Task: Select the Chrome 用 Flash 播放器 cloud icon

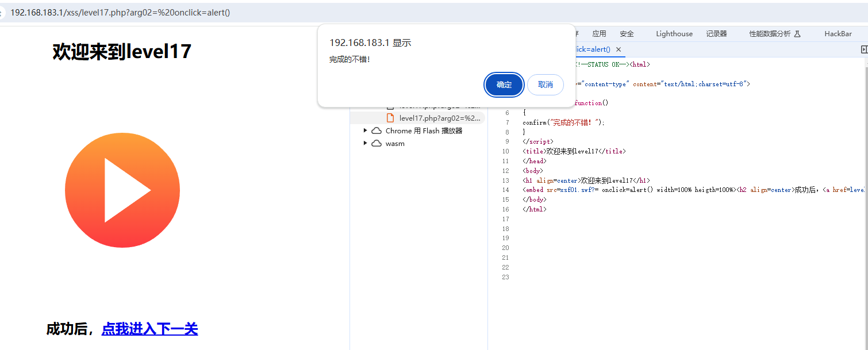Action: pyautogui.click(x=377, y=130)
